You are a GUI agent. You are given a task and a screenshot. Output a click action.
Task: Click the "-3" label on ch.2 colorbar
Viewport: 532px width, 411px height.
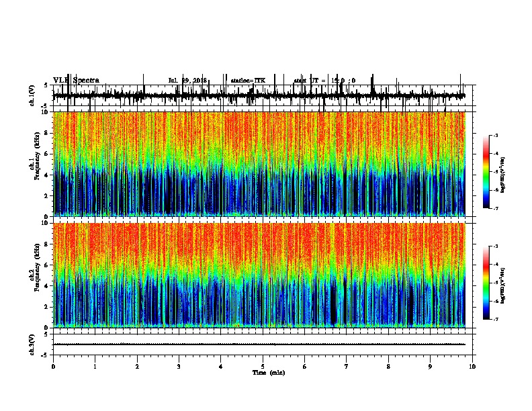click(x=496, y=246)
